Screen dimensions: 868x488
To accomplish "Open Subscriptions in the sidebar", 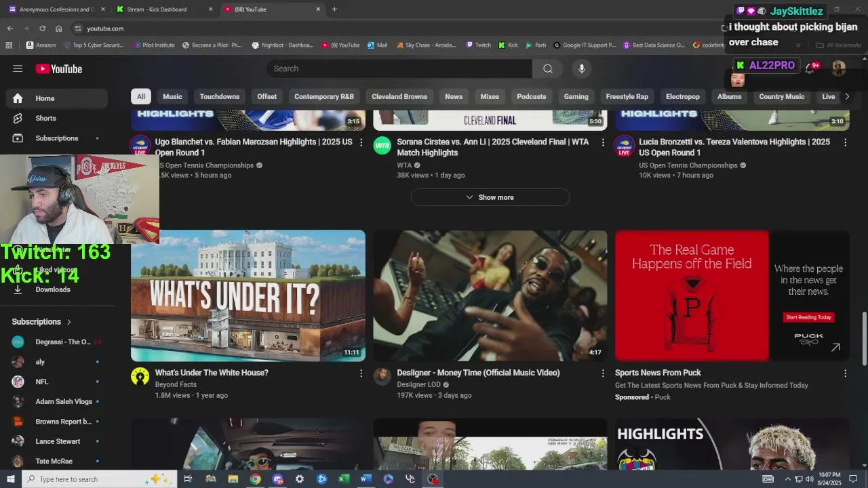I will (57, 138).
